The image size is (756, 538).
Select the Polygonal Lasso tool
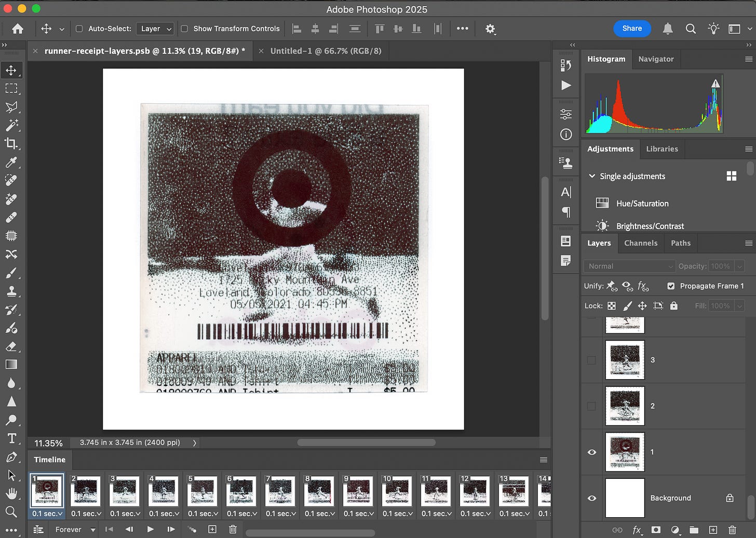click(11, 107)
